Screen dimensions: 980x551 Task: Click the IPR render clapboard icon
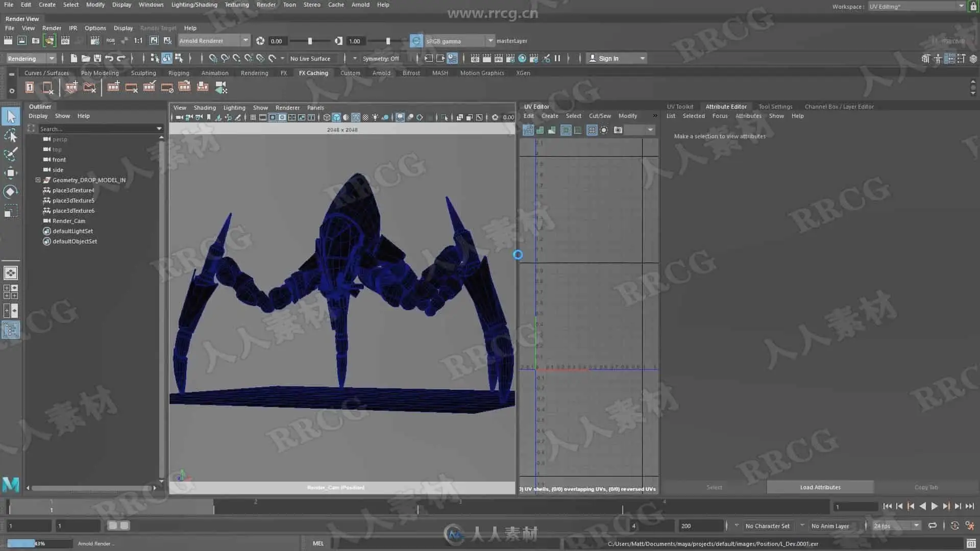65,41
